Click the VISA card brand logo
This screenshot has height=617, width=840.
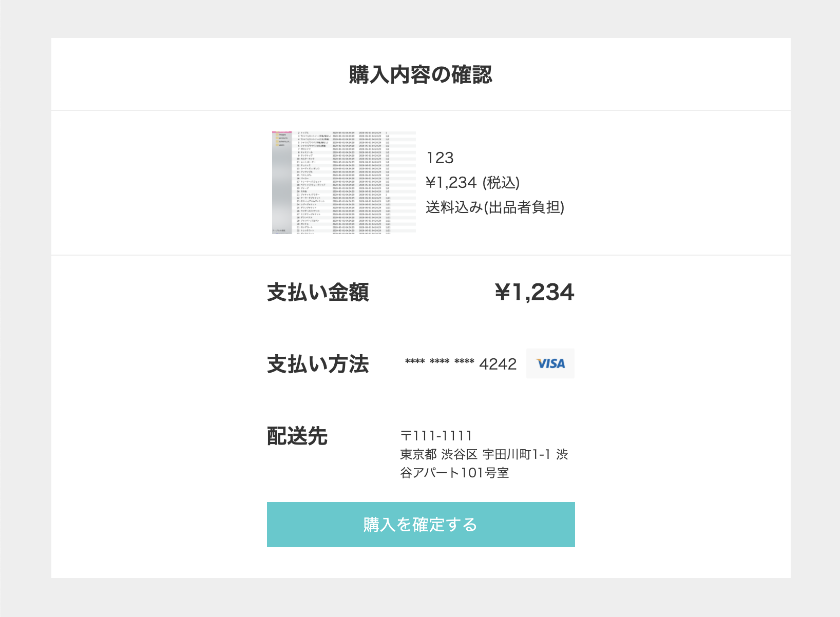[x=550, y=363]
